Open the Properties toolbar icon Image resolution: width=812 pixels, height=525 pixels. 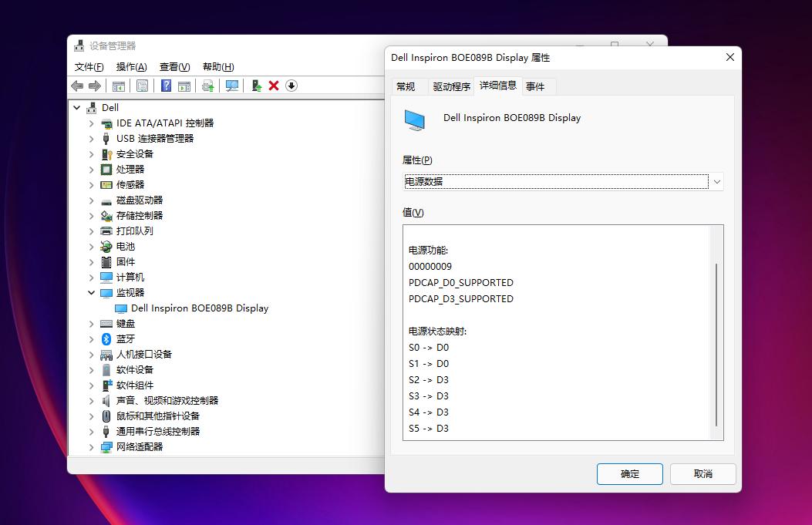click(142, 86)
